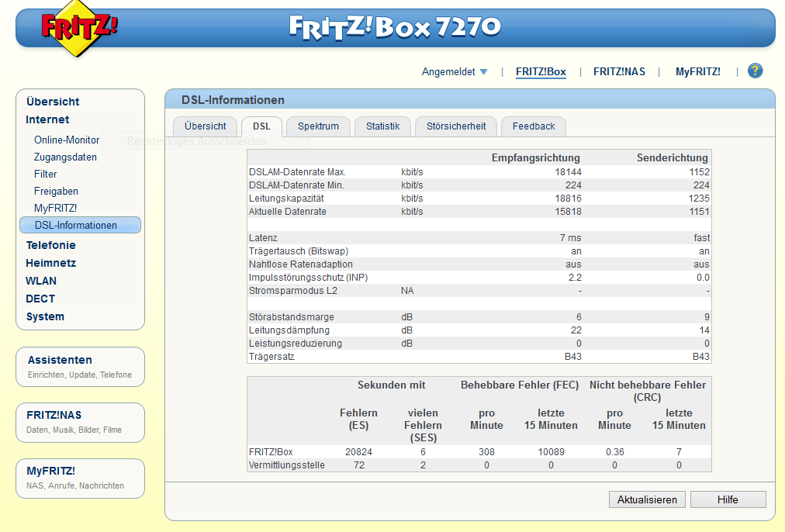Open the DECT sidebar section
This screenshot has width=785, height=532.
coord(40,299)
